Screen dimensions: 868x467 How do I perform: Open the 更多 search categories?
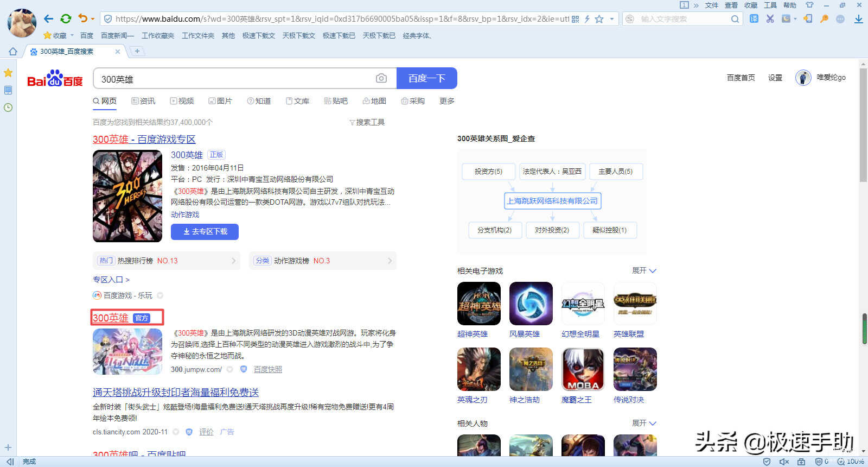447,101
